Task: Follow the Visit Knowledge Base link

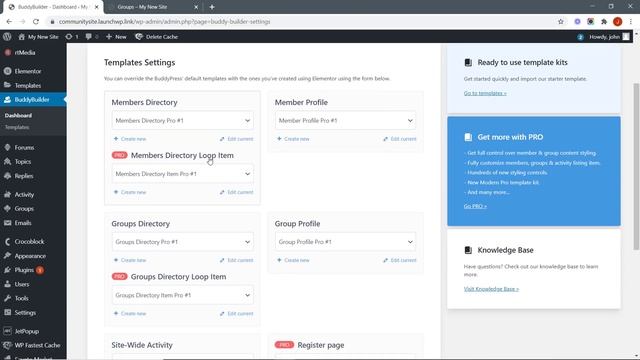Action: point(491,289)
